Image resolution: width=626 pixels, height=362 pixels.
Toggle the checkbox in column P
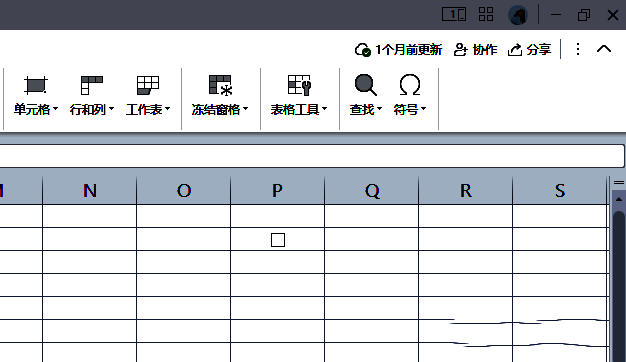278,240
